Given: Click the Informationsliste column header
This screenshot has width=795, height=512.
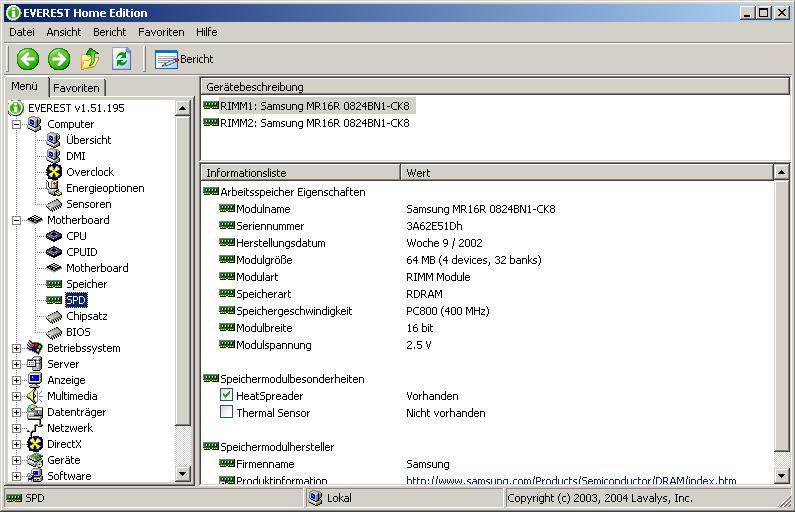Looking at the screenshot, I should point(301,173).
